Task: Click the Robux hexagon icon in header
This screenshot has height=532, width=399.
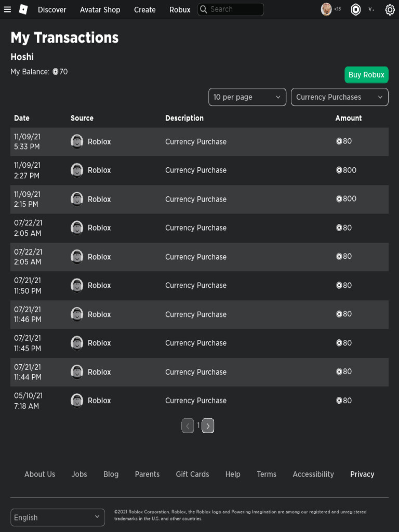Action: 356,9
